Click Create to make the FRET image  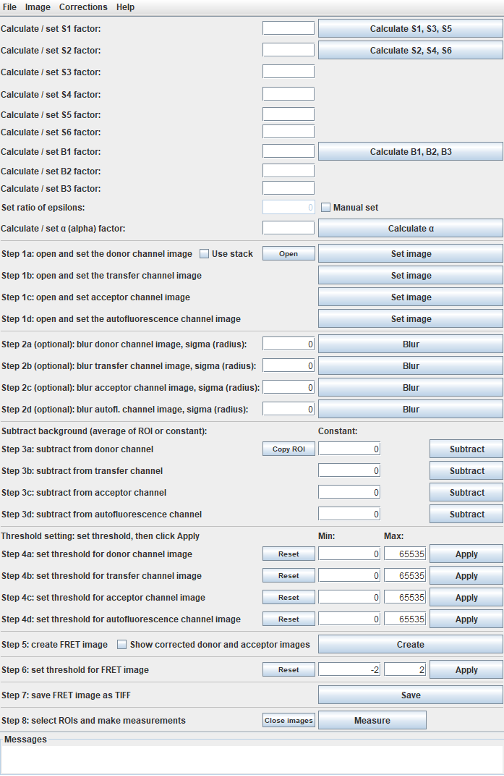point(410,644)
